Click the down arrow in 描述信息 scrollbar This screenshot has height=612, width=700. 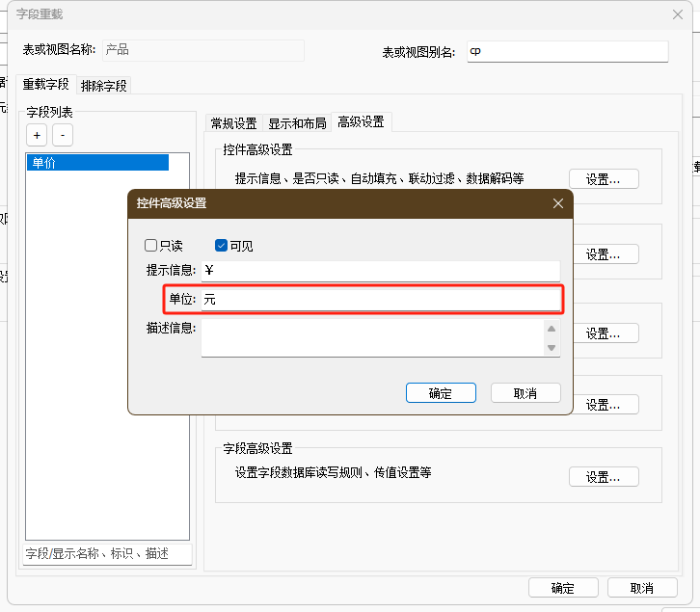(x=552, y=348)
